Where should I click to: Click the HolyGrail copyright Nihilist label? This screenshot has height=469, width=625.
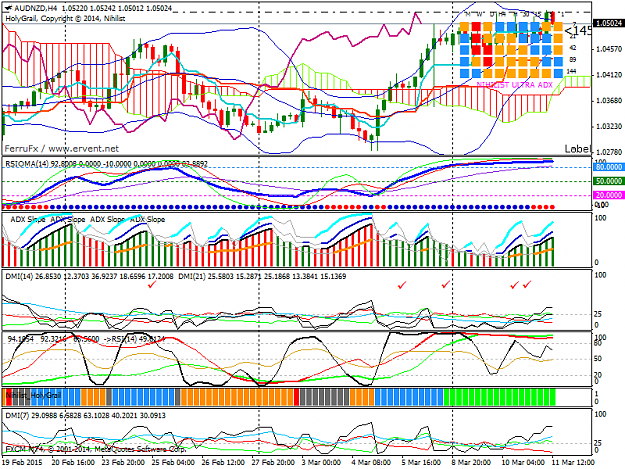[65, 18]
